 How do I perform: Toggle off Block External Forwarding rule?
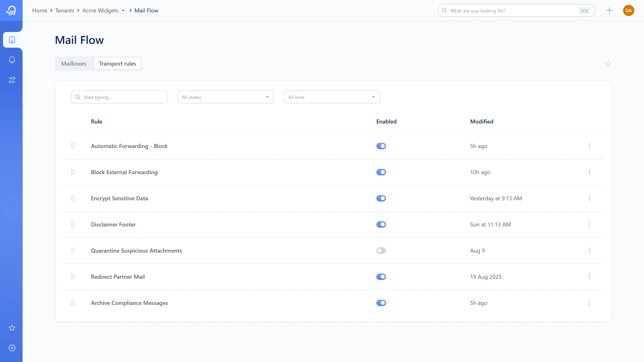[381, 172]
